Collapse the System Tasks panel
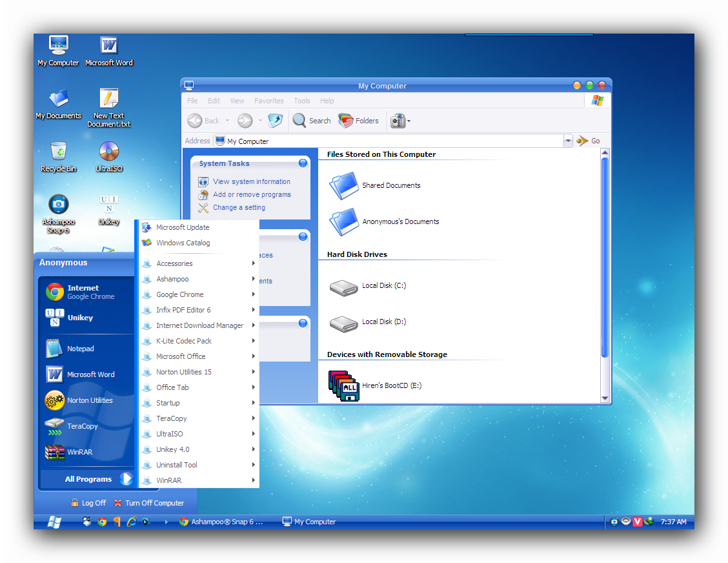 point(303,163)
